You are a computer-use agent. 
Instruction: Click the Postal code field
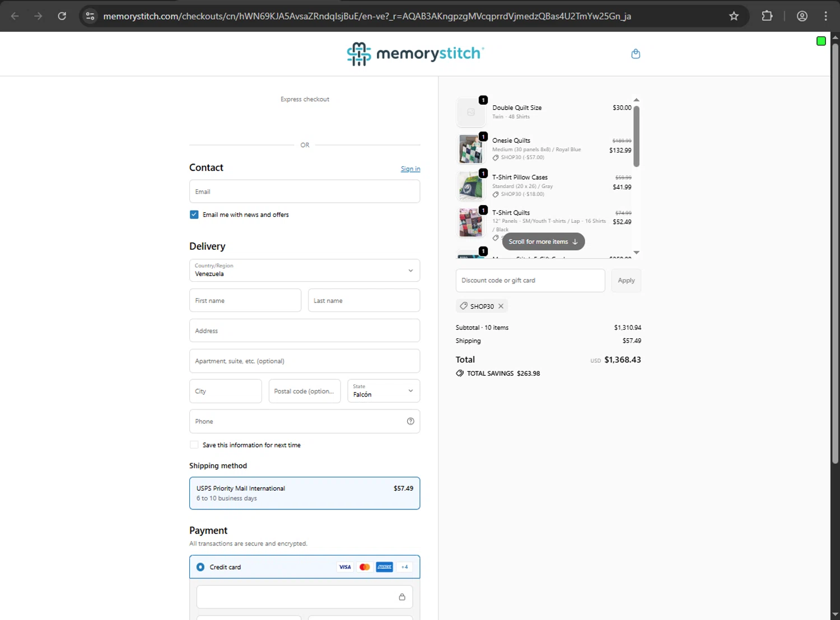pyautogui.click(x=305, y=391)
